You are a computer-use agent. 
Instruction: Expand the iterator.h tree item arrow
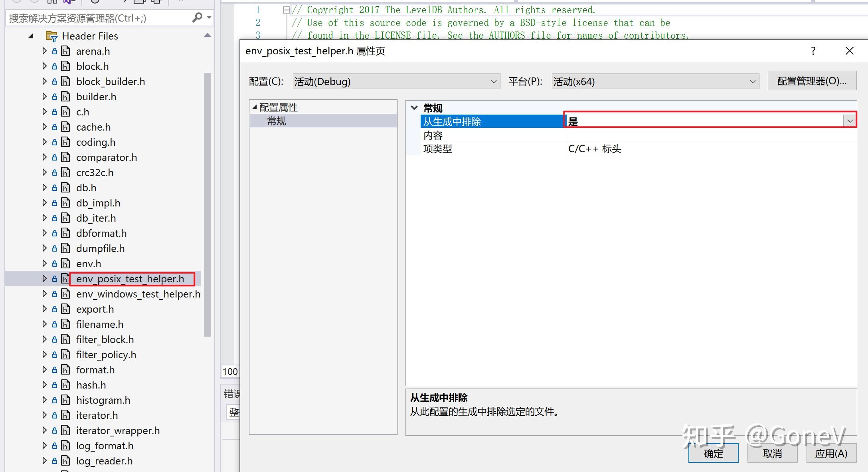[x=44, y=415]
